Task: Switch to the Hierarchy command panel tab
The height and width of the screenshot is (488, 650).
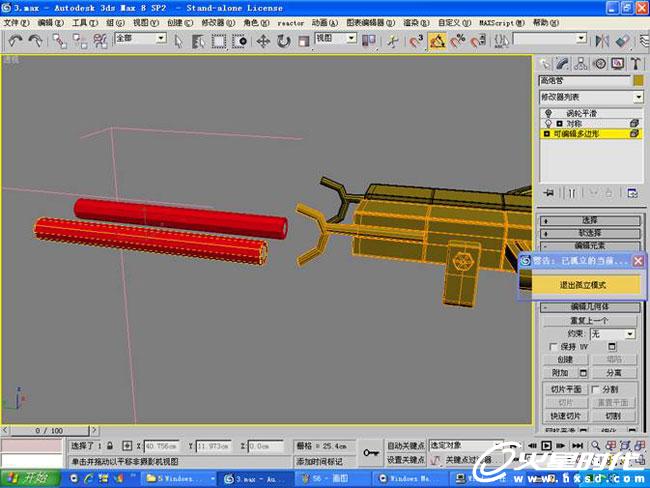Action: point(581,64)
